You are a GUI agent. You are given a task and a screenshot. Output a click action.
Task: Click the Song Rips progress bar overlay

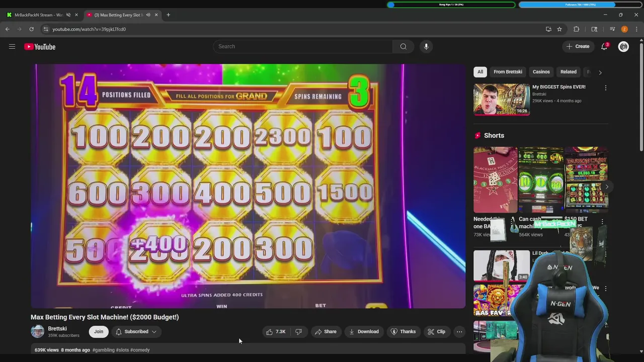pos(451,5)
